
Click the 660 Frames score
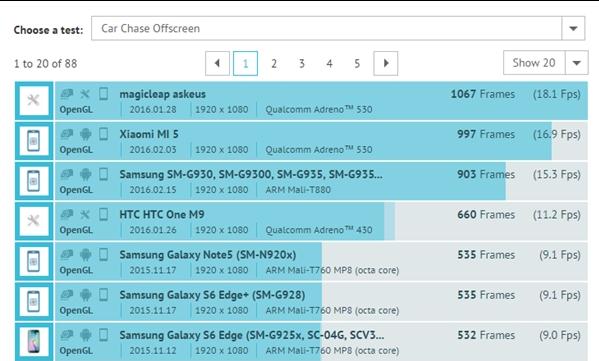(x=486, y=214)
